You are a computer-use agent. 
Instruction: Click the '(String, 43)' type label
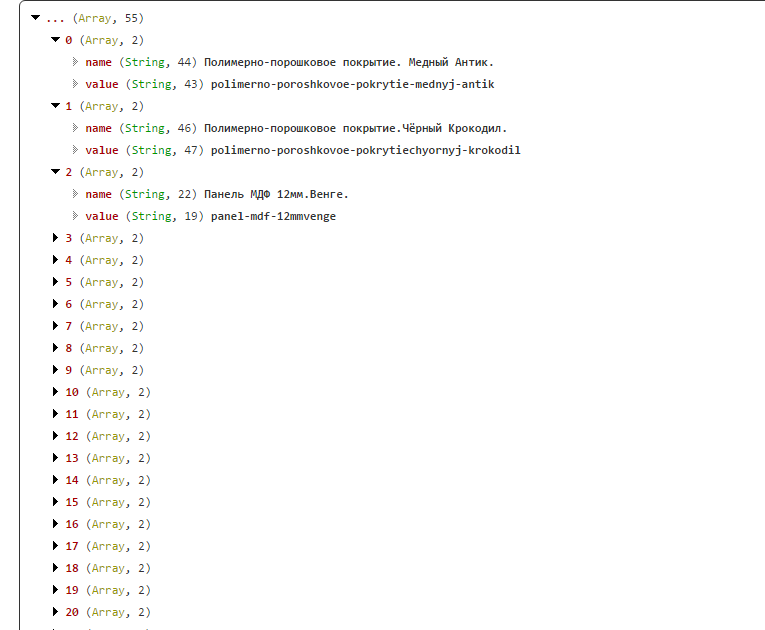pyautogui.click(x=165, y=84)
